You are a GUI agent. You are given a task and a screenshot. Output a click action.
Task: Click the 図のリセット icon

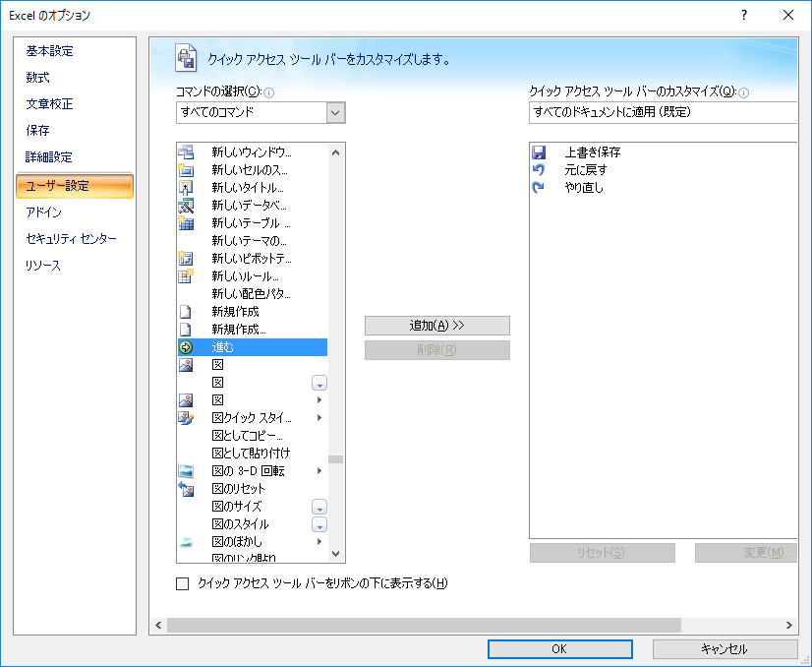click(186, 488)
